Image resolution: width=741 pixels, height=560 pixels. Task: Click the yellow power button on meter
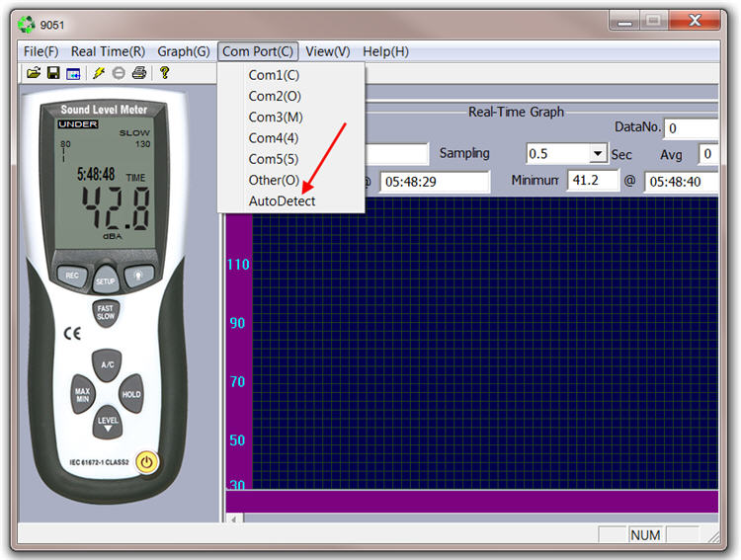point(147,462)
